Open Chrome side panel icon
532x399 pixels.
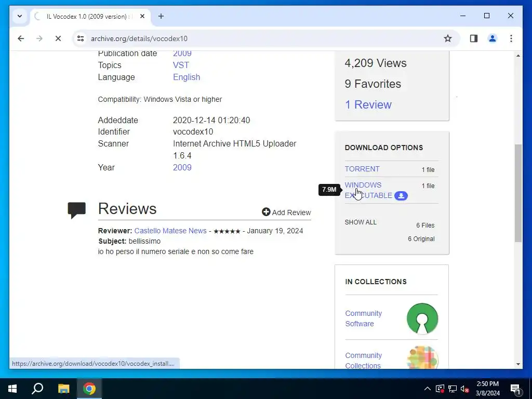tap(474, 38)
